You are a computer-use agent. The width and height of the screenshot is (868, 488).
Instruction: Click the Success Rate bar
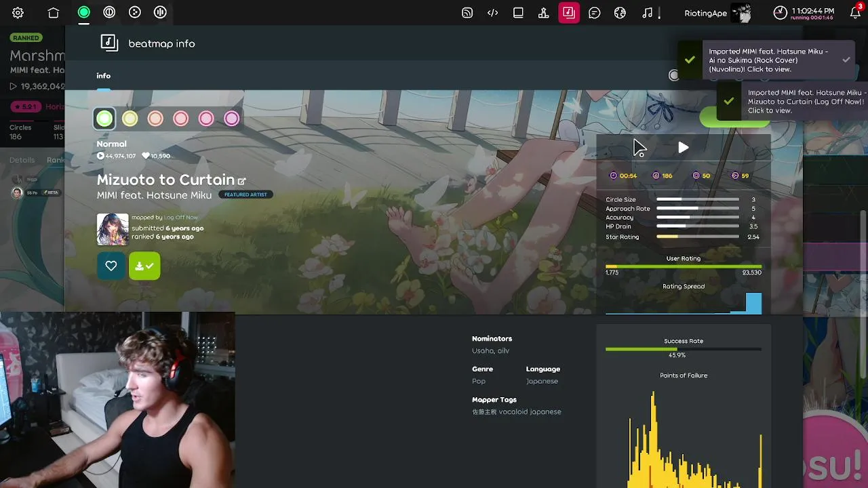point(684,348)
